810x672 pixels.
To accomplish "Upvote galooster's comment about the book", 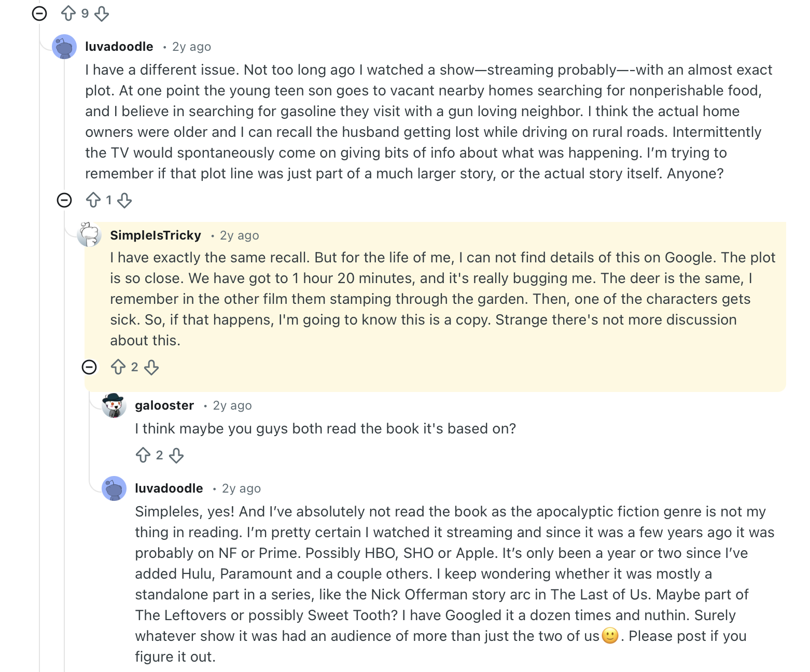I will (x=143, y=455).
